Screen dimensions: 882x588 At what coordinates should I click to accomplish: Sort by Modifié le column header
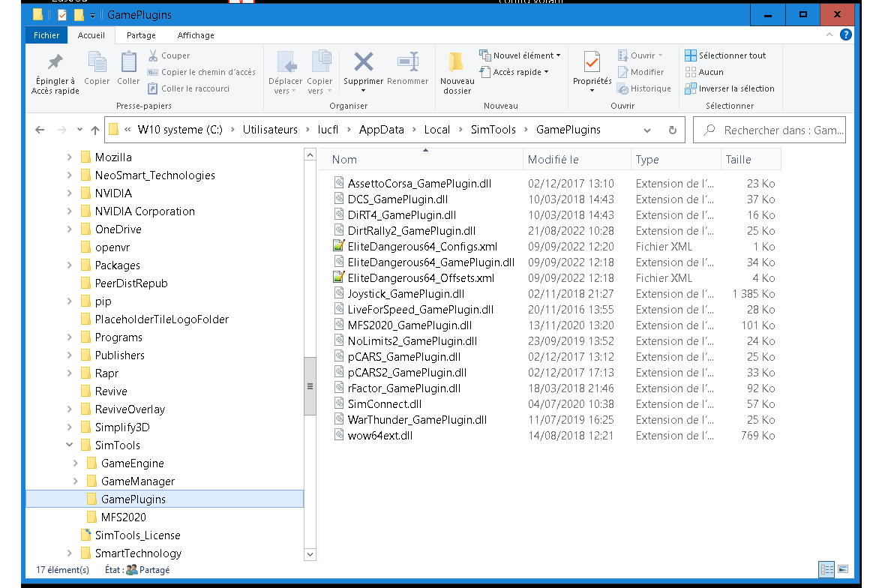577,159
